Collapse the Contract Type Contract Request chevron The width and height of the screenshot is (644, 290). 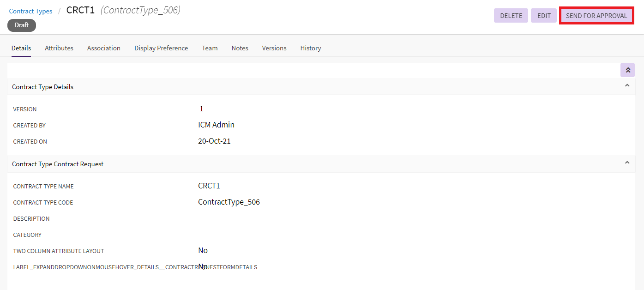(x=627, y=163)
